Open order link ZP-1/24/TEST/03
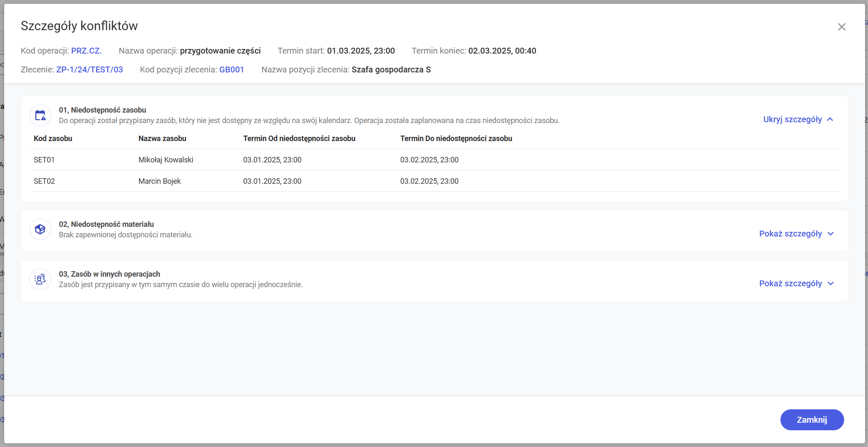The image size is (868, 447). (90, 69)
